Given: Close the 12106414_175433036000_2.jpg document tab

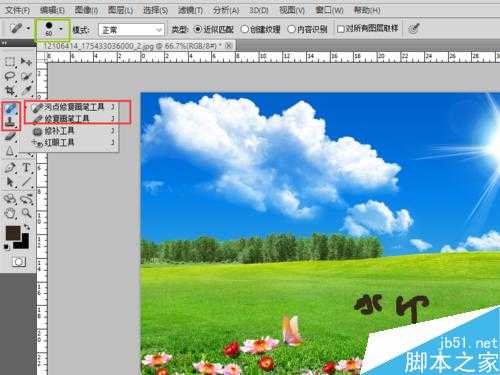Looking at the screenshot, I should [229, 46].
